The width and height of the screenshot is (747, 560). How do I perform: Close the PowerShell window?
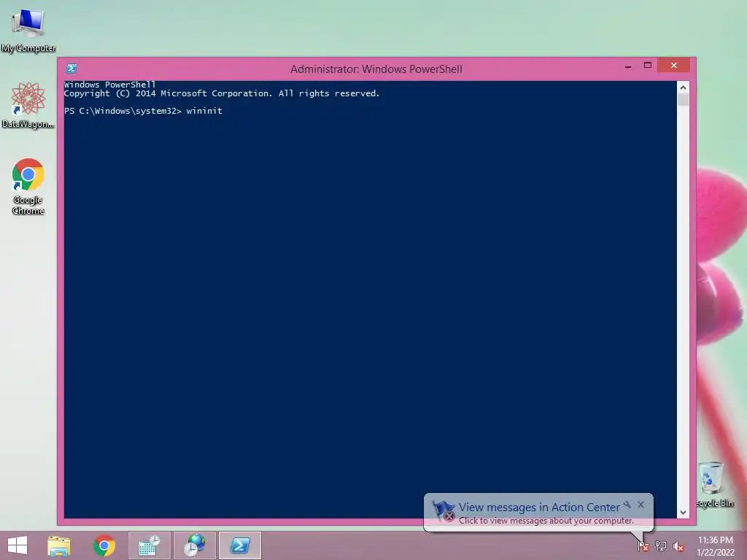pyautogui.click(x=673, y=65)
